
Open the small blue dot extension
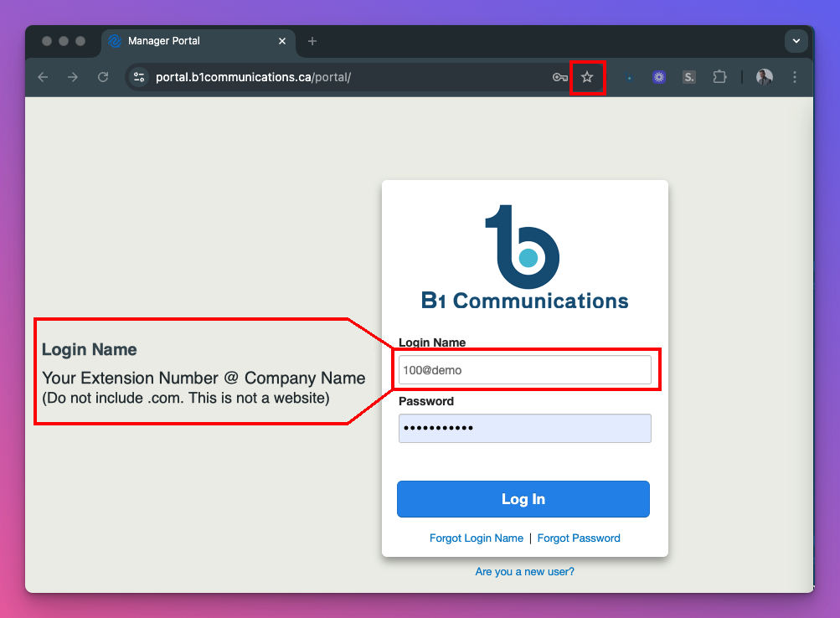(629, 78)
